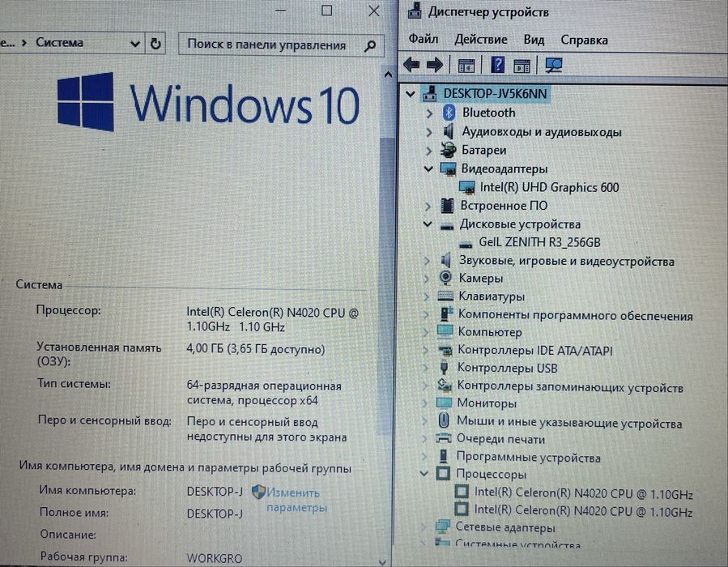Select Компоненты программного обеспечения row

575,315
